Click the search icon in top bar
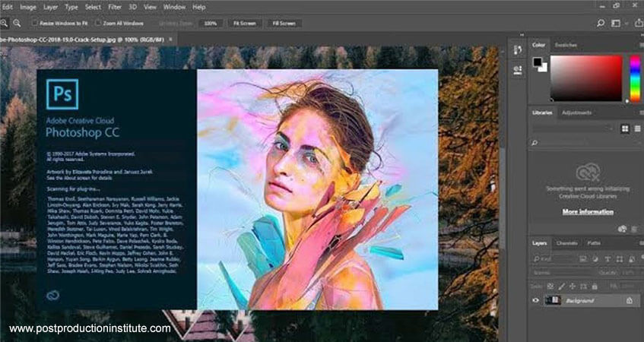 (x=601, y=24)
